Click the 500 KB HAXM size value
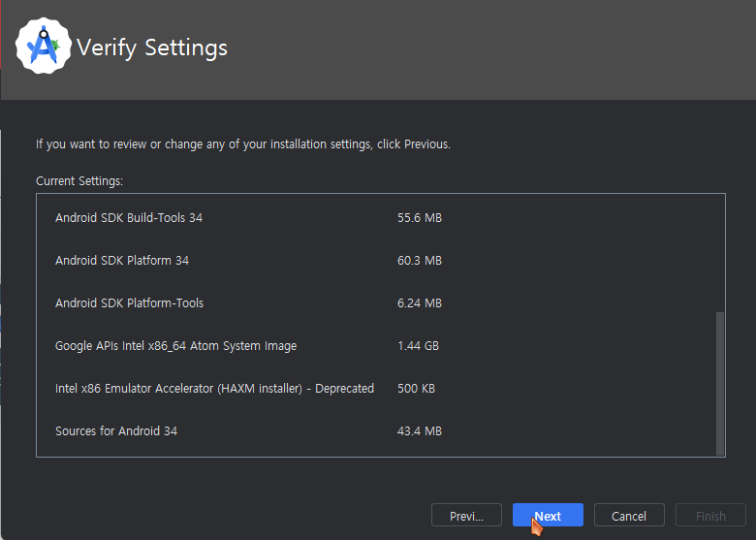Screen dimensions: 756x540 [416, 389]
